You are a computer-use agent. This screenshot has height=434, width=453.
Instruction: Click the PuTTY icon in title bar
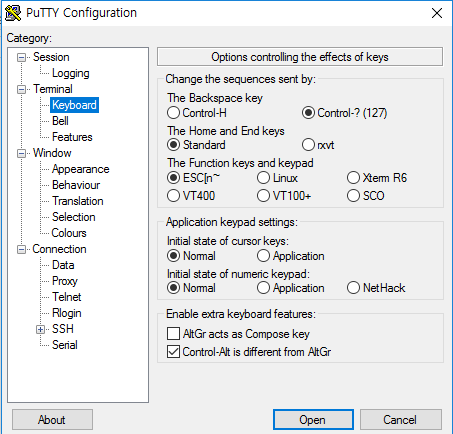click(x=13, y=13)
